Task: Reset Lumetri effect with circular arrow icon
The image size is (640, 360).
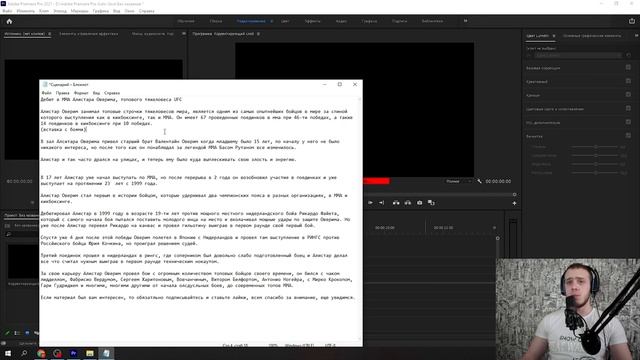Action: coord(629,55)
